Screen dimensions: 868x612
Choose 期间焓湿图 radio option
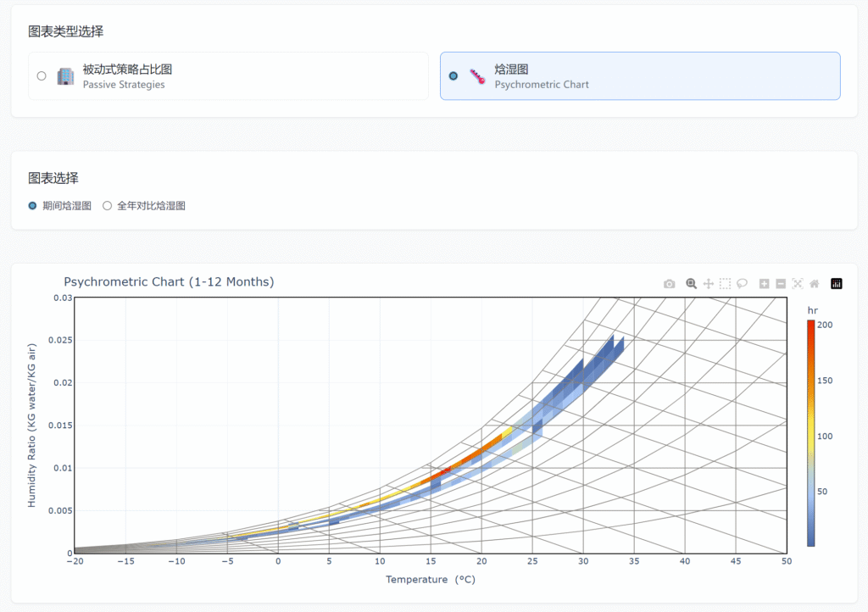(33, 206)
